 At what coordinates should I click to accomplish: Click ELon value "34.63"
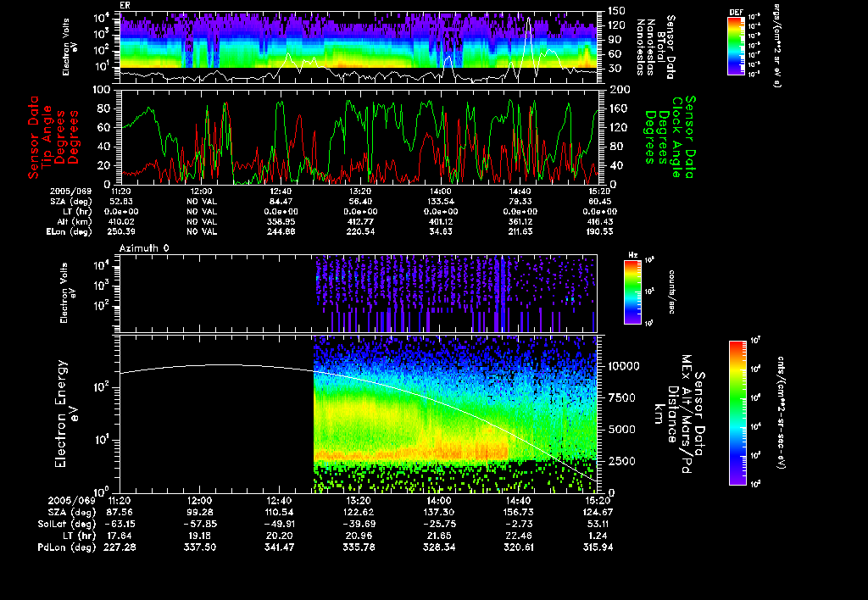(441, 232)
